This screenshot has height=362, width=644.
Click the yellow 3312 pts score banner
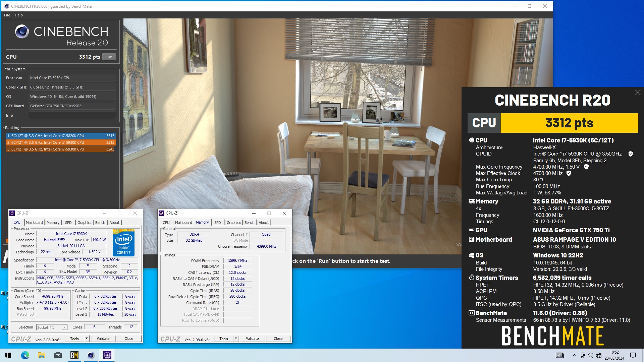click(569, 123)
